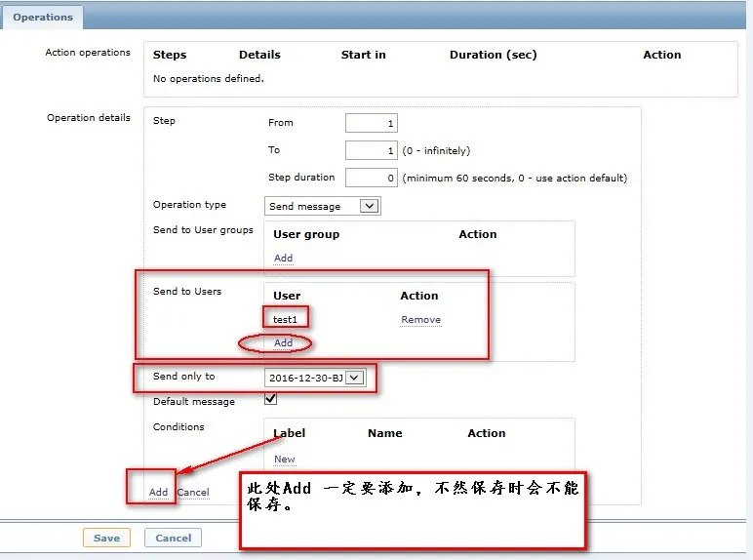Click the Duration (sec) column header
753x560 pixels.
pyautogui.click(x=494, y=55)
